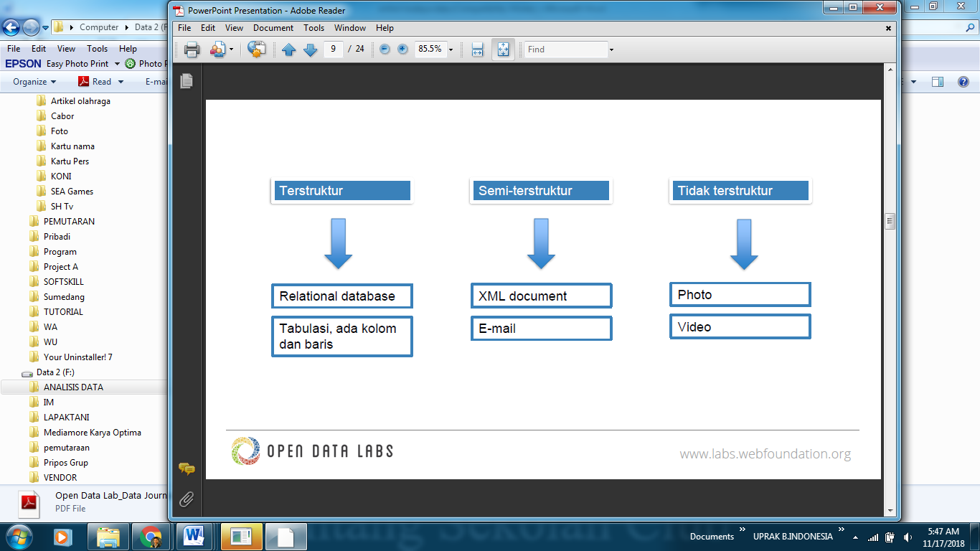Click the zoom out minus button

pos(385,50)
